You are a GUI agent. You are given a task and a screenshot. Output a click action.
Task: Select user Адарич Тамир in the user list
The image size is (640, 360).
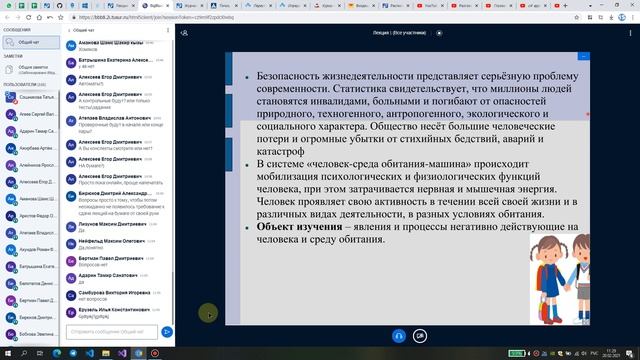[30, 131]
